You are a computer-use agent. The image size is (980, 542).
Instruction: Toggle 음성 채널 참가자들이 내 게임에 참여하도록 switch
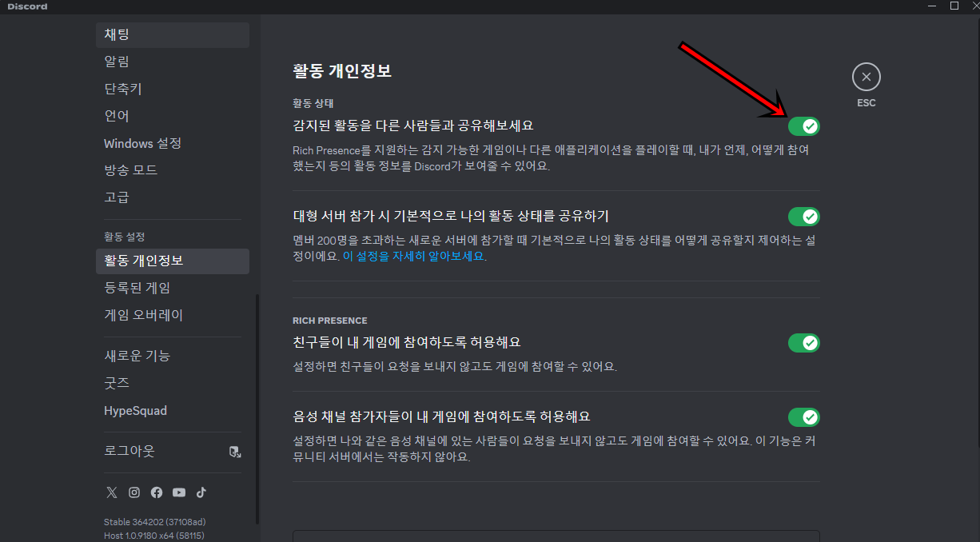pyautogui.click(x=804, y=416)
